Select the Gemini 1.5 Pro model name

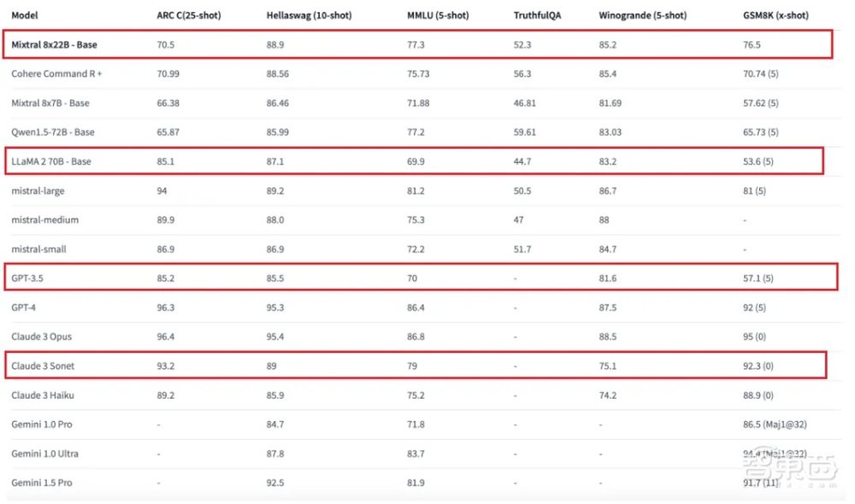coord(42,483)
